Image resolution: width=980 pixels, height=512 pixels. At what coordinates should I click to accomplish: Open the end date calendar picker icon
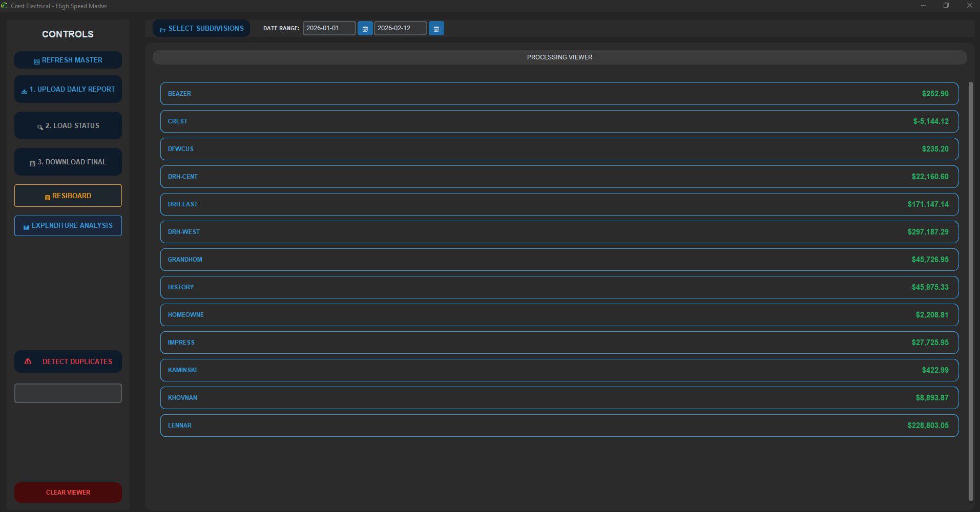[436, 29]
